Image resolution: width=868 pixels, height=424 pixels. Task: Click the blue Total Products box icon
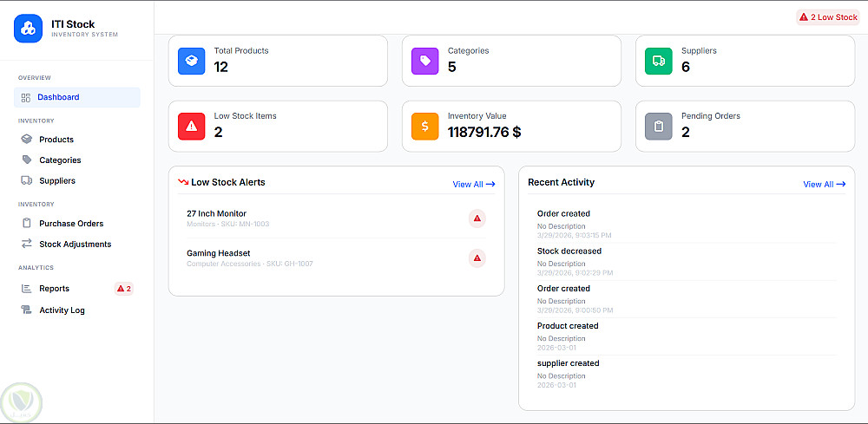coord(192,61)
